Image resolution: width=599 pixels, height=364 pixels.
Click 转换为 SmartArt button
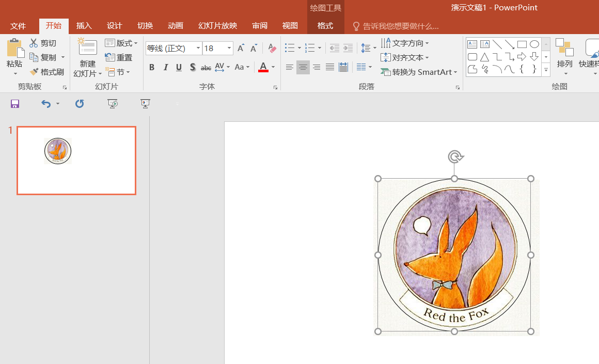pyautogui.click(x=419, y=72)
